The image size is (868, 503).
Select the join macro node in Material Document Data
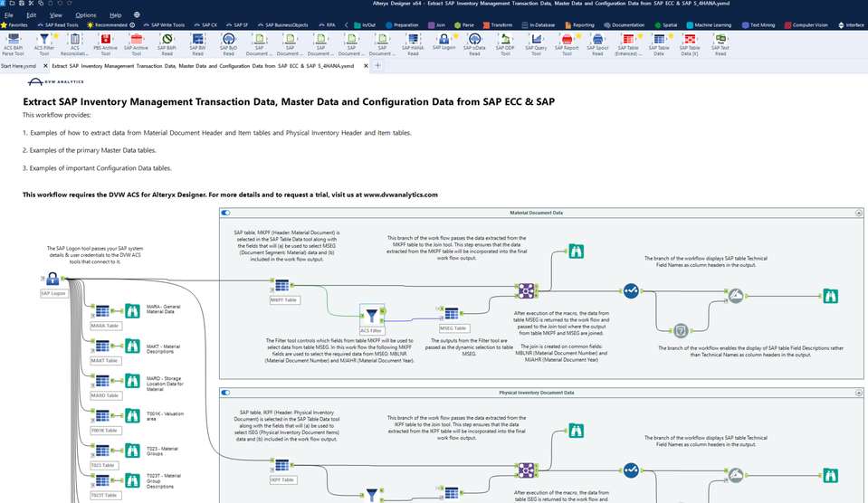527,290
